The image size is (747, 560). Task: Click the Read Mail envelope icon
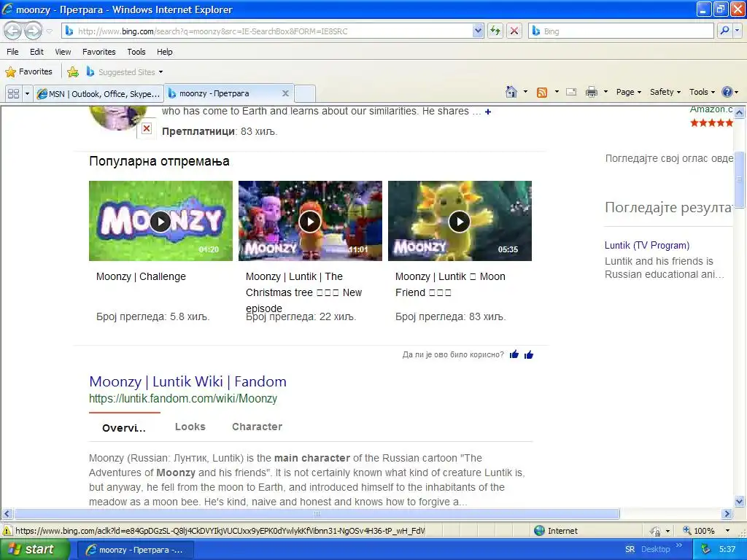click(571, 92)
